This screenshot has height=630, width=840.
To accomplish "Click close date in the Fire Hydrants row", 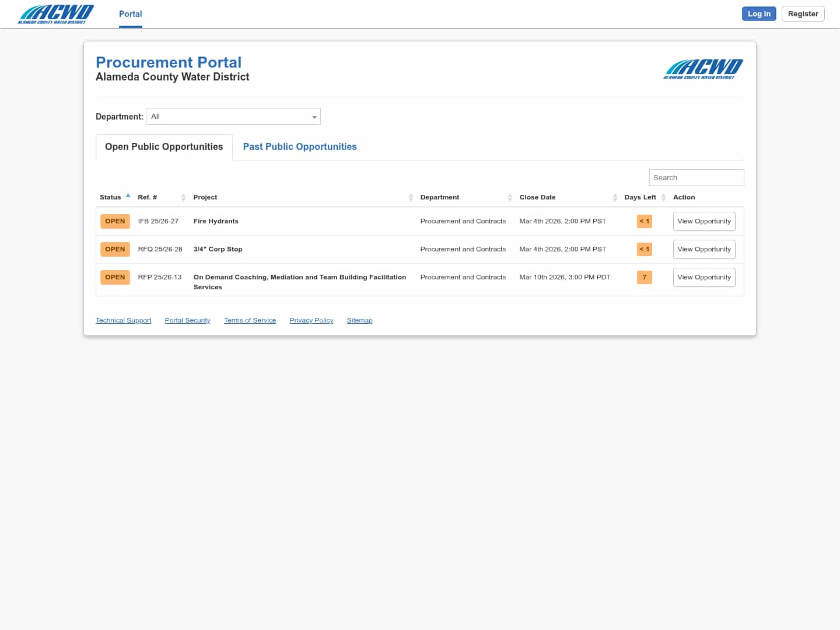I will tap(562, 222).
